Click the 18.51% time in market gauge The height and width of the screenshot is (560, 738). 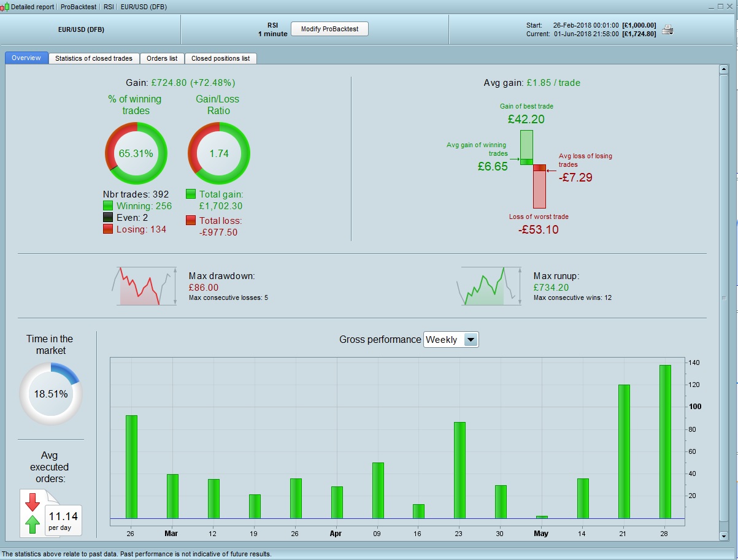click(x=51, y=394)
